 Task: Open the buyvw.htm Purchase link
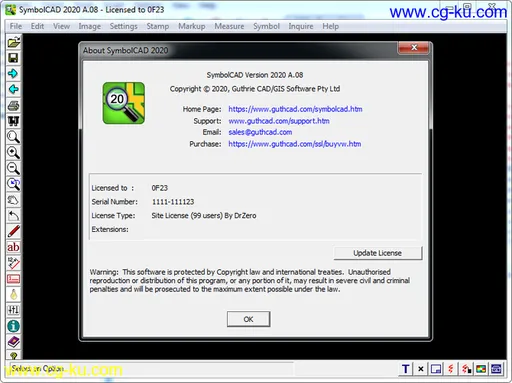(295, 144)
